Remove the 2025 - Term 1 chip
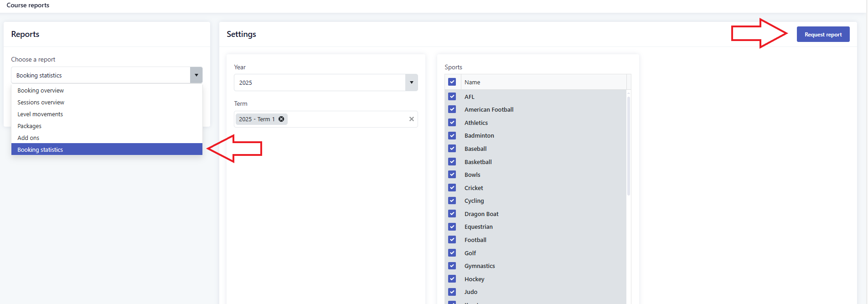Screen dimensions: 868x304 [281, 119]
